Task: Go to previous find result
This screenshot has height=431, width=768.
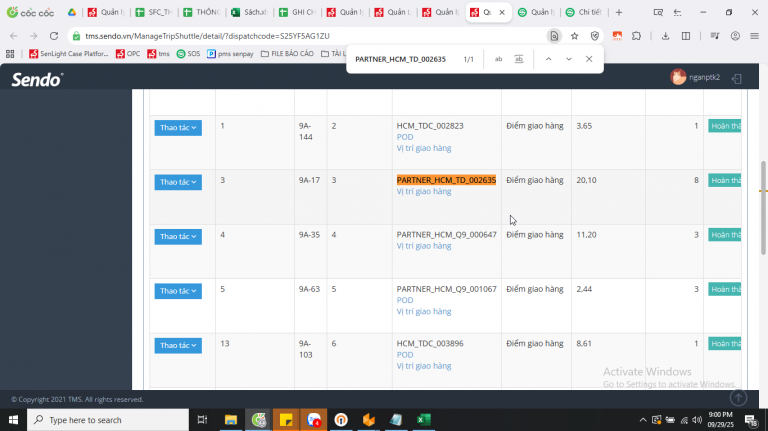Action: tap(549, 59)
